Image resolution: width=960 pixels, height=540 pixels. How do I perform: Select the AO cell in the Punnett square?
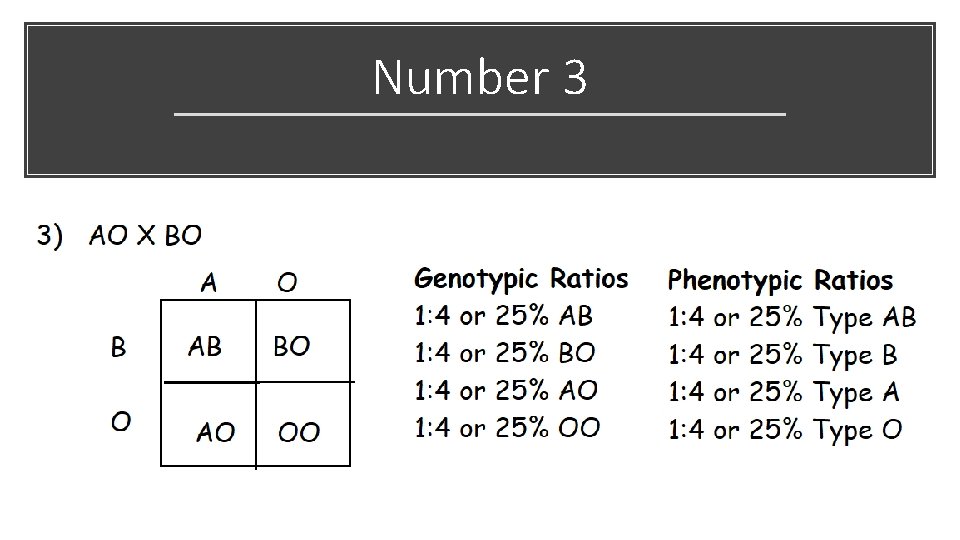click(216, 432)
